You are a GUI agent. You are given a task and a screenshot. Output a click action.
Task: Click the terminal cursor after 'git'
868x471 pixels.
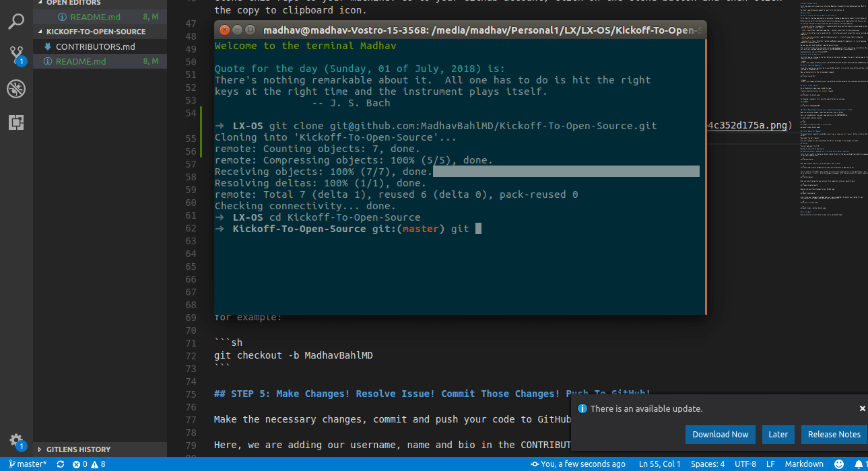pos(478,229)
